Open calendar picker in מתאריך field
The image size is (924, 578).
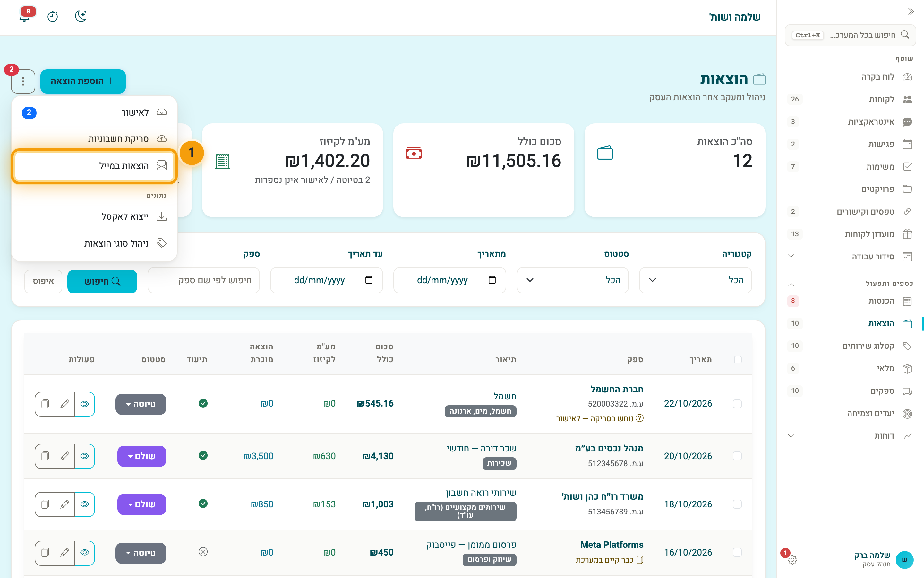[x=492, y=280]
